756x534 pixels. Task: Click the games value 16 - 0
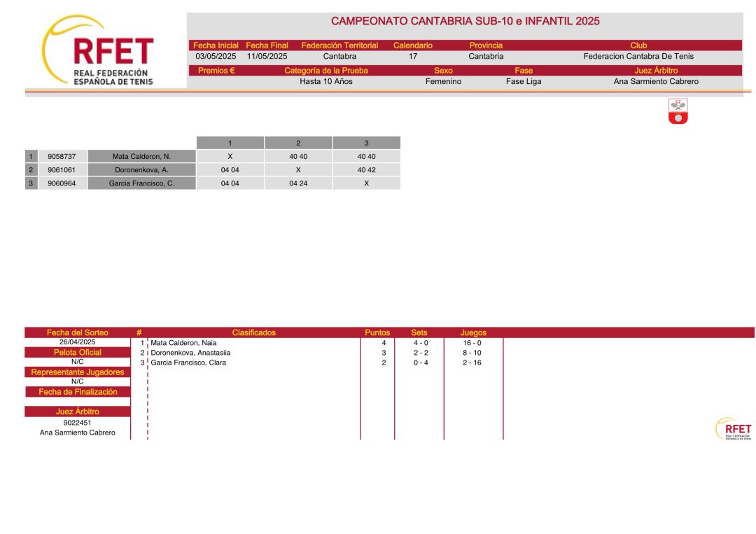[472, 343]
